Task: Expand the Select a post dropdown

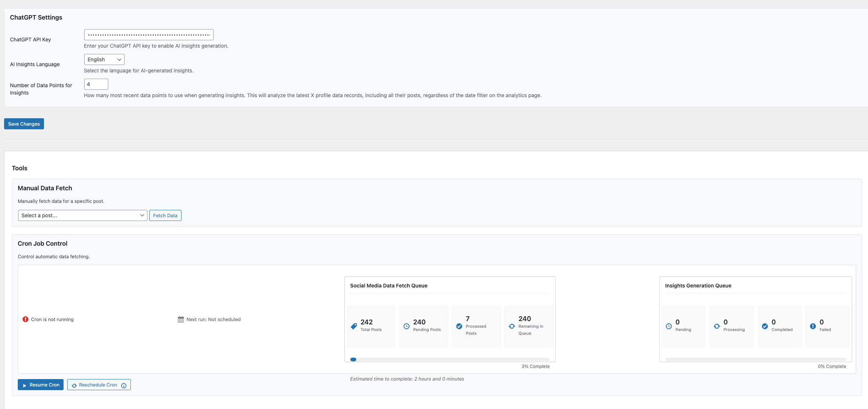Action: 82,215
